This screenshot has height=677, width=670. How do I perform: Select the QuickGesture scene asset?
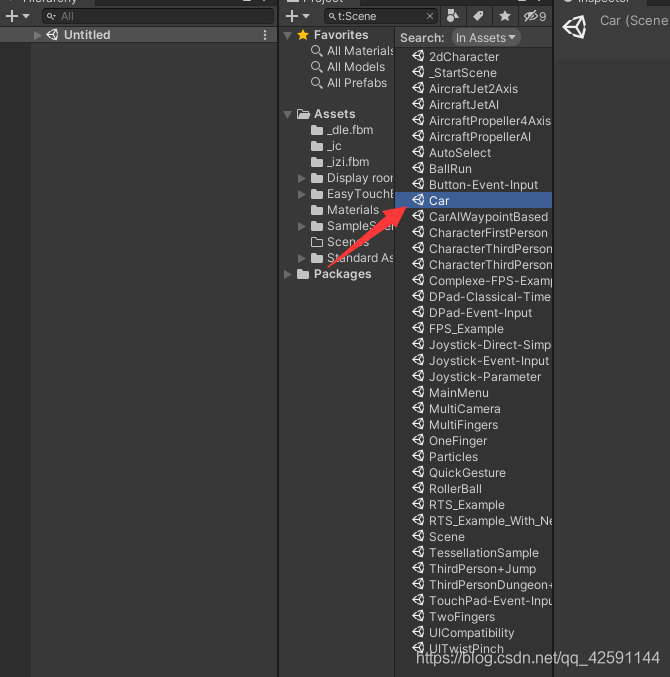(473, 472)
